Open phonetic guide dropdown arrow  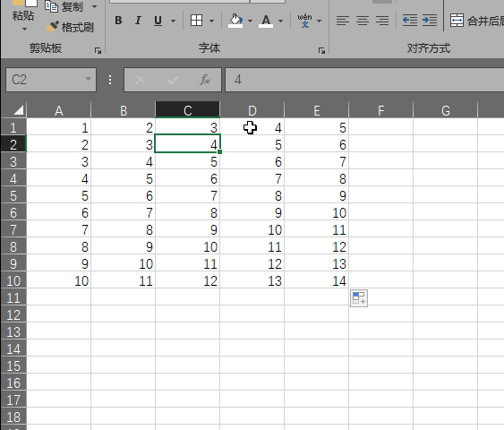point(320,21)
